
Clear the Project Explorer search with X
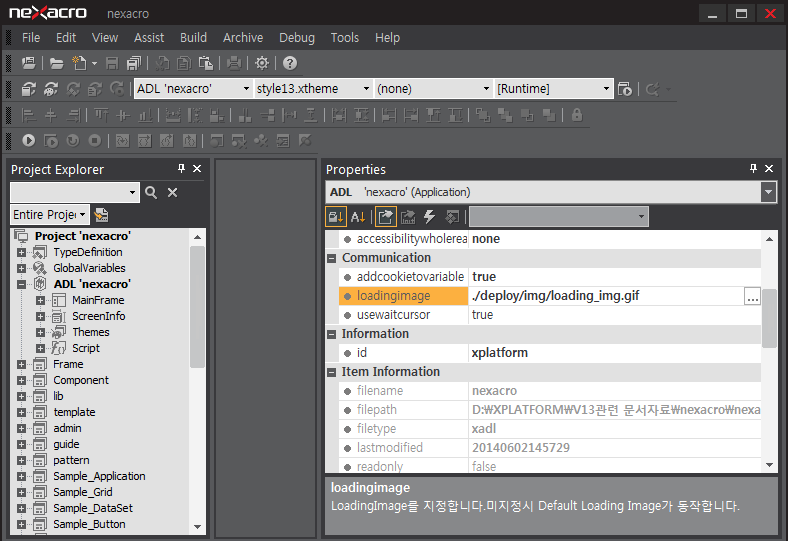[x=172, y=192]
